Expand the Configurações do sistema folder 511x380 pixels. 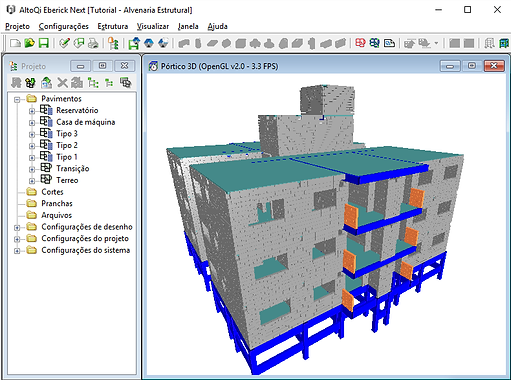(x=17, y=251)
